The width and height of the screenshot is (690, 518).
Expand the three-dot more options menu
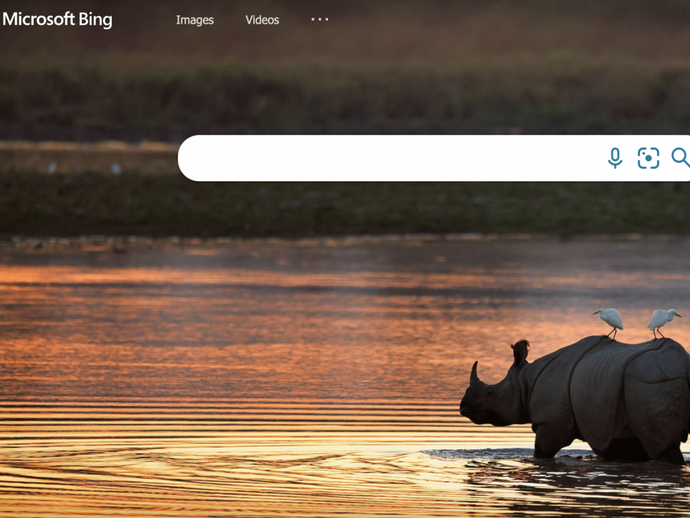pos(320,19)
